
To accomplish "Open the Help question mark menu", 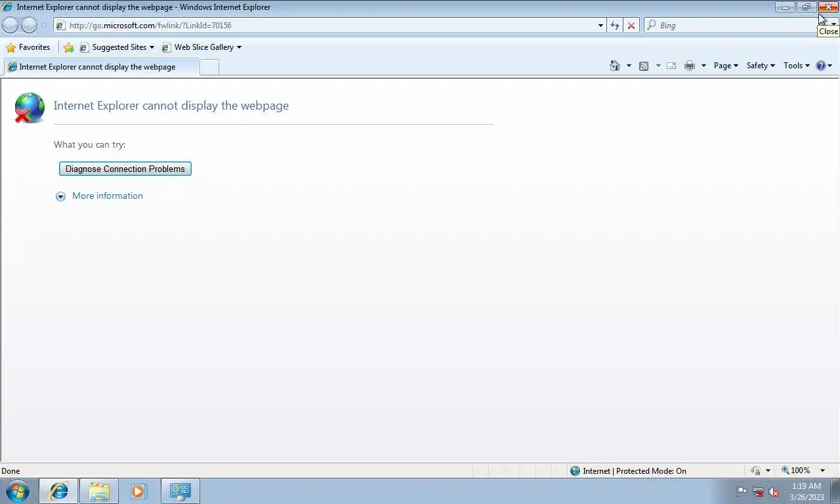I will [x=824, y=66].
